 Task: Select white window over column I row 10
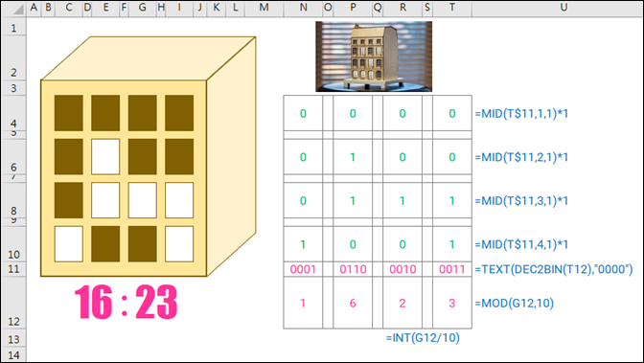coord(179,244)
